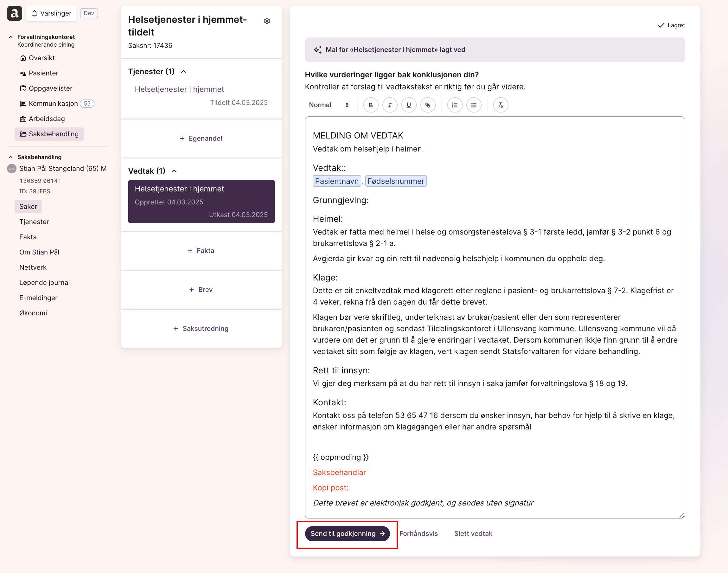Open Økonomi
The image size is (728, 573).
point(33,313)
